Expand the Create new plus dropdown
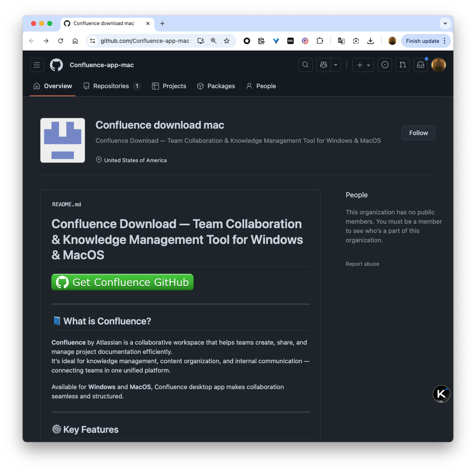476x472 pixels. pyautogui.click(x=363, y=65)
